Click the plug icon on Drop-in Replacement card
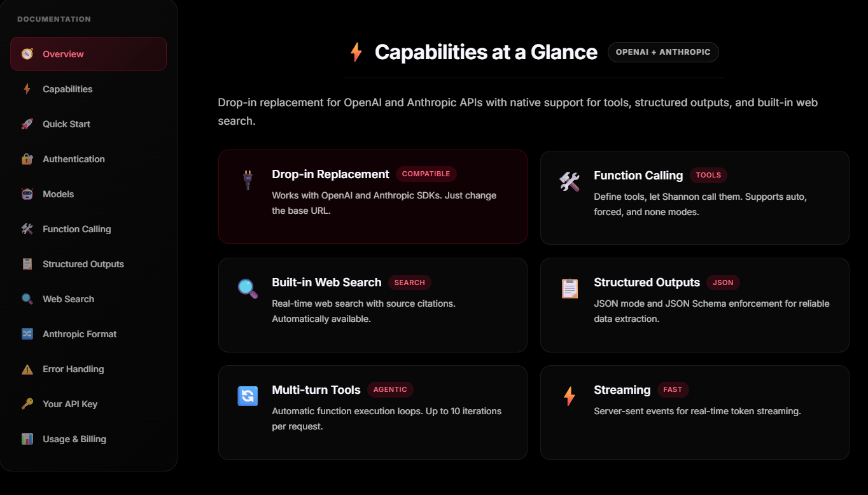This screenshot has height=495, width=868. 248,180
